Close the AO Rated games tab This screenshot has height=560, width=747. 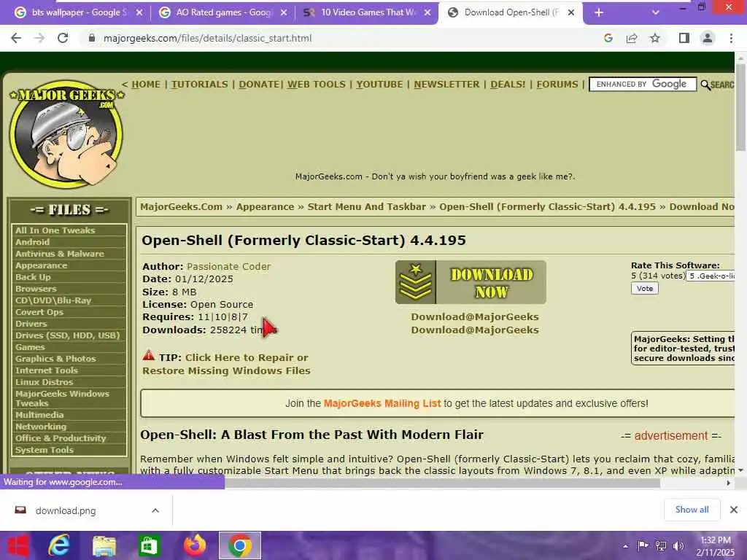284,13
